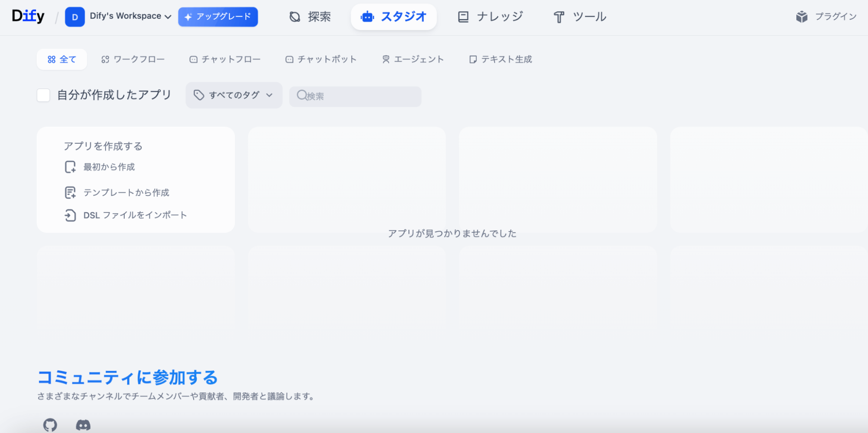This screenshot has height=433, width=868.
Task: Open the ツール tools tab
Action: 580,17
